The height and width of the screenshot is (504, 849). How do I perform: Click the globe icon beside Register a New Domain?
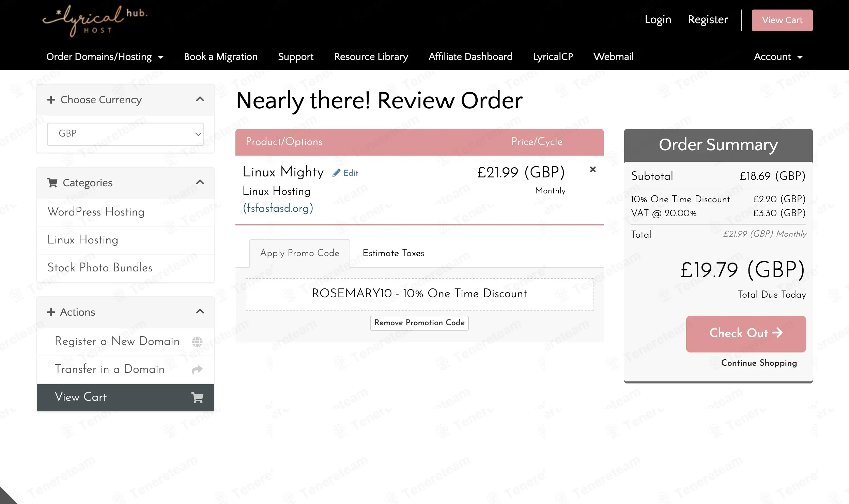[x=197, y=342]
